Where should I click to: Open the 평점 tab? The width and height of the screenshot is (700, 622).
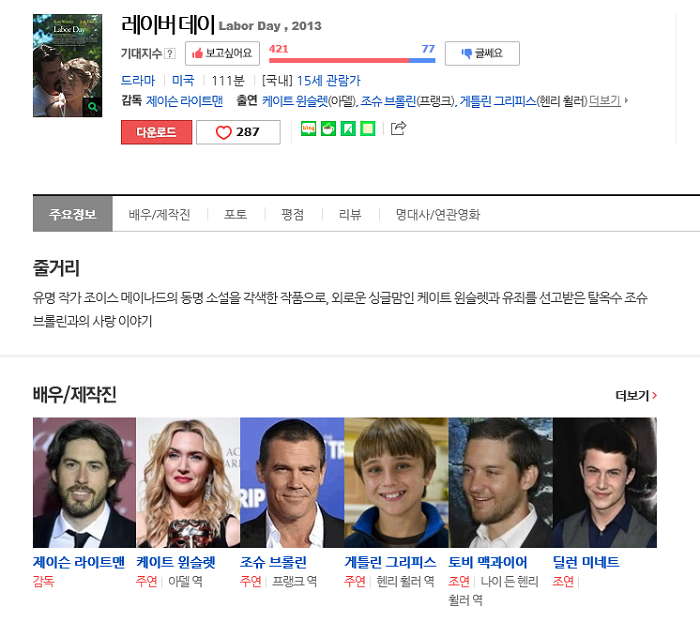293,214
